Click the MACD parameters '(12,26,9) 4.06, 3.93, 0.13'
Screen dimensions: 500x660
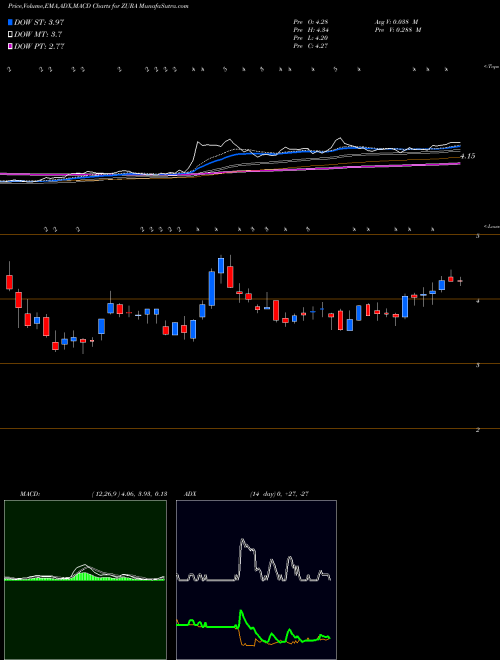(x=129, y=494)
